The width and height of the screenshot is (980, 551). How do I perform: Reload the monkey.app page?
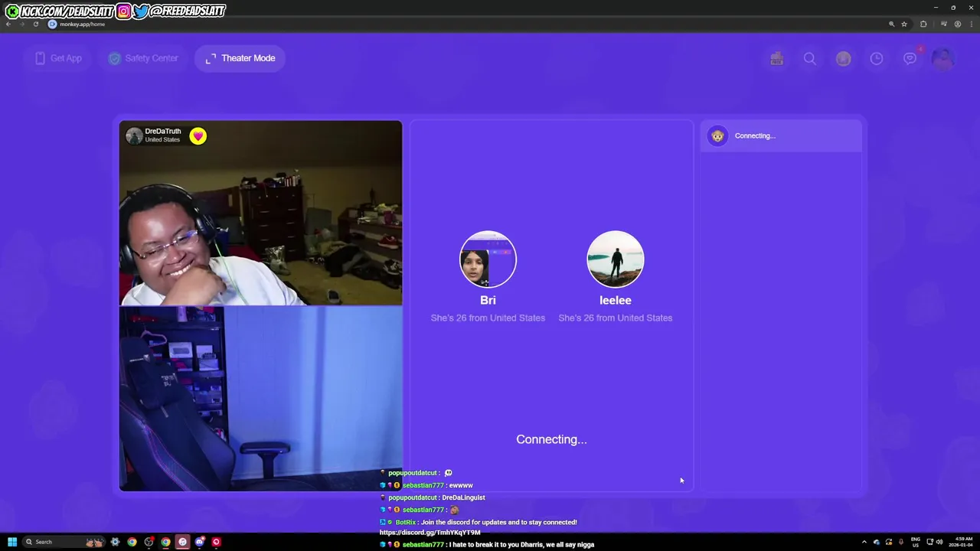(35, 24)
